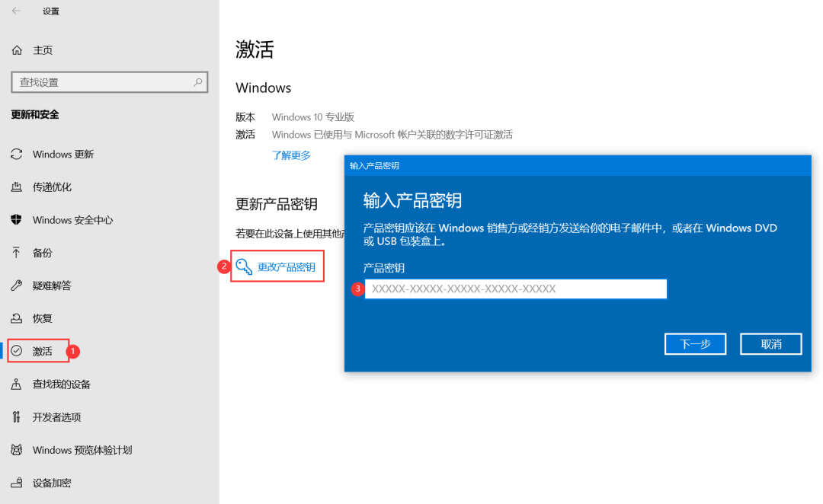This screenshot has height=504, width=823.
Task: Click the 传递优化 sidebar icon
Action: pyautogui.click(x=17, y=187)
